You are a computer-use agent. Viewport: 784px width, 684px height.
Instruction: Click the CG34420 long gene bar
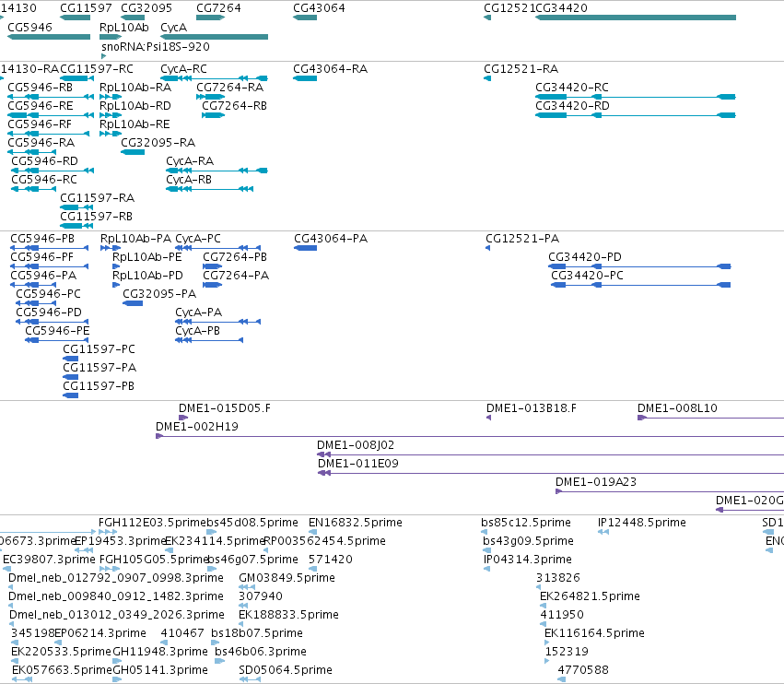[x=636, y=18]
